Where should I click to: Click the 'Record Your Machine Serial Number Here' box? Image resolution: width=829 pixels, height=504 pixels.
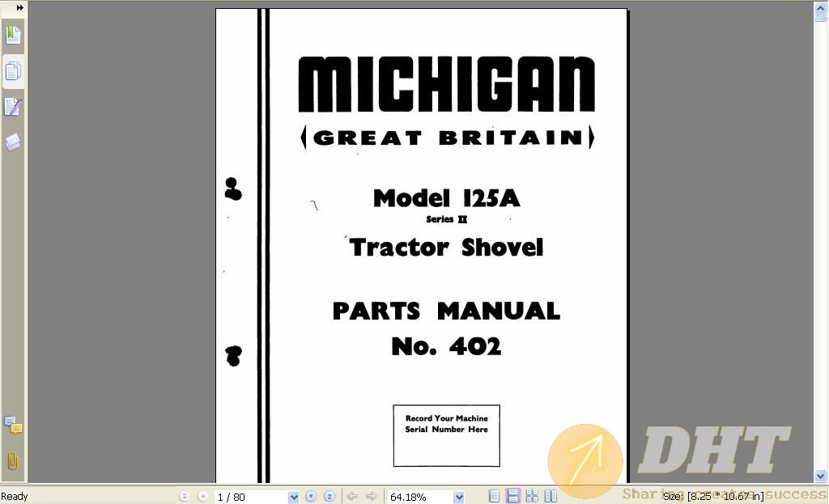tap(447, 436)
